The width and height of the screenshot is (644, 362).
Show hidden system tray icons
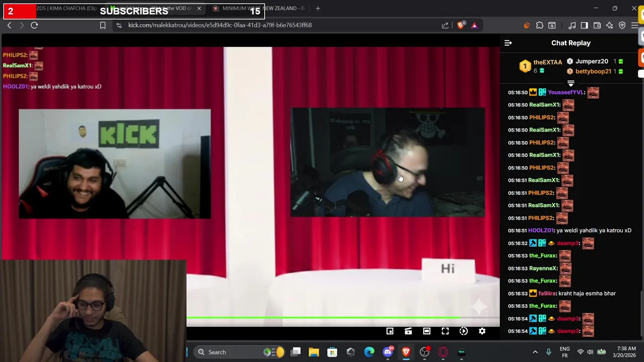(535, 352)
